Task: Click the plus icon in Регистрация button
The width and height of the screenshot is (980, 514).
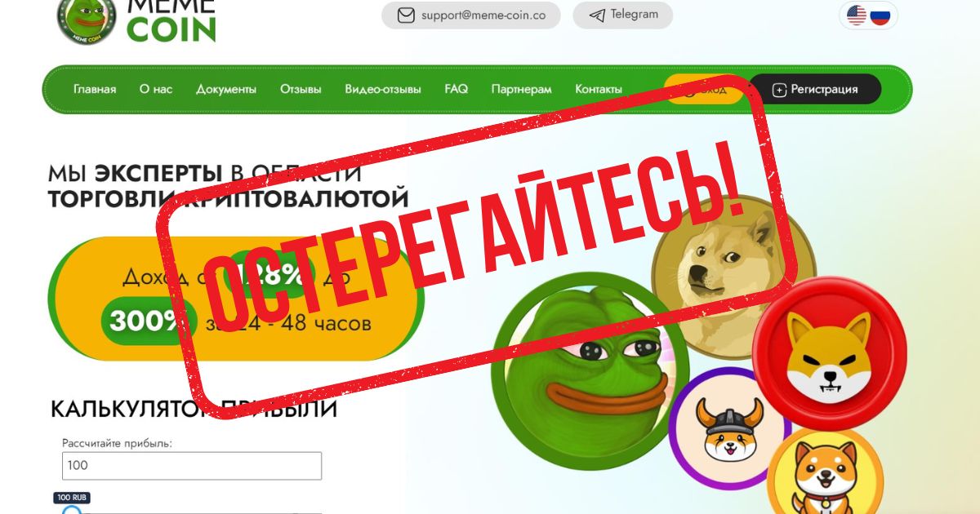Action: (x=779, y=90)
